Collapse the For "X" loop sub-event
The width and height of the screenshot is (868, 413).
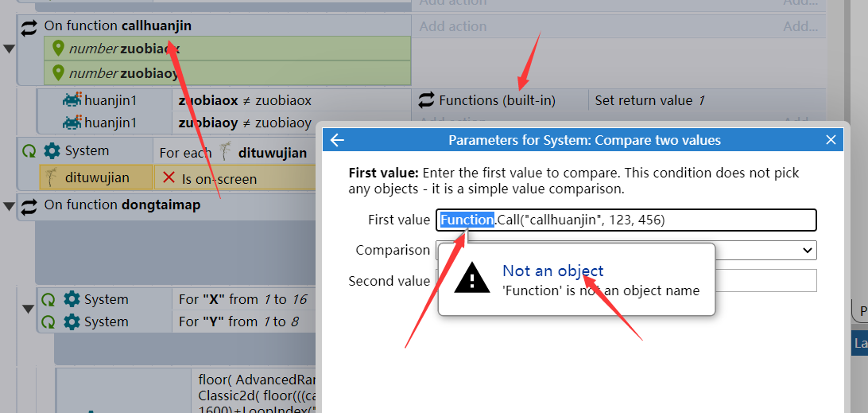27,310
